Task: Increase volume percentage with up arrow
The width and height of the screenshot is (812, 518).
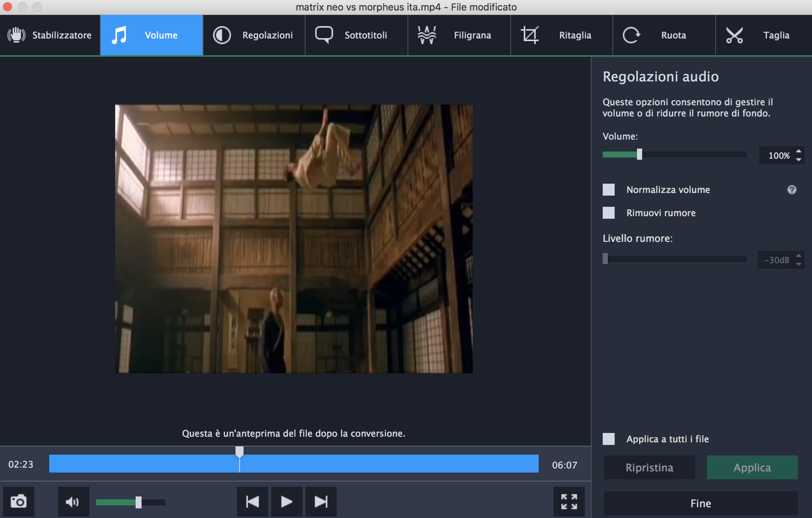Action: pos(799,151)
